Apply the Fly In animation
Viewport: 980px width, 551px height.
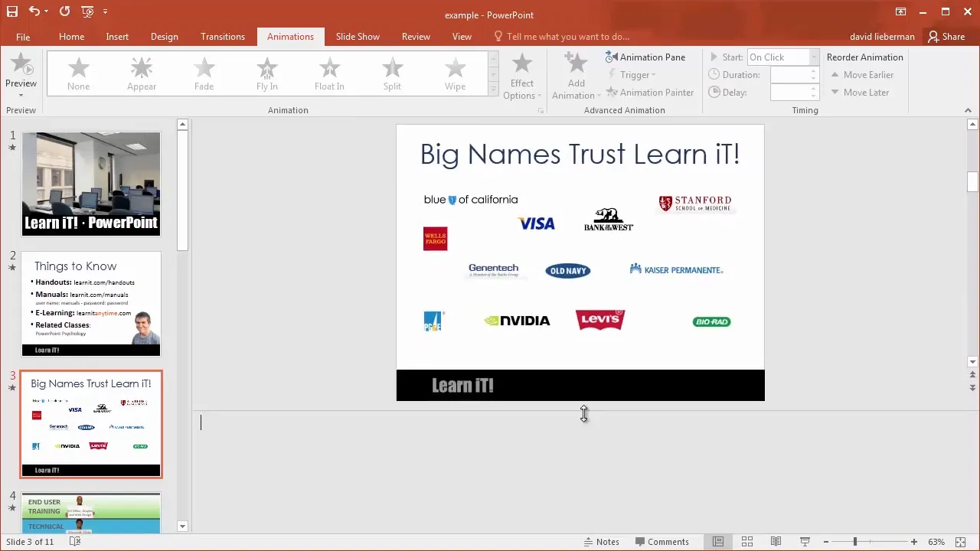(266, 73)
